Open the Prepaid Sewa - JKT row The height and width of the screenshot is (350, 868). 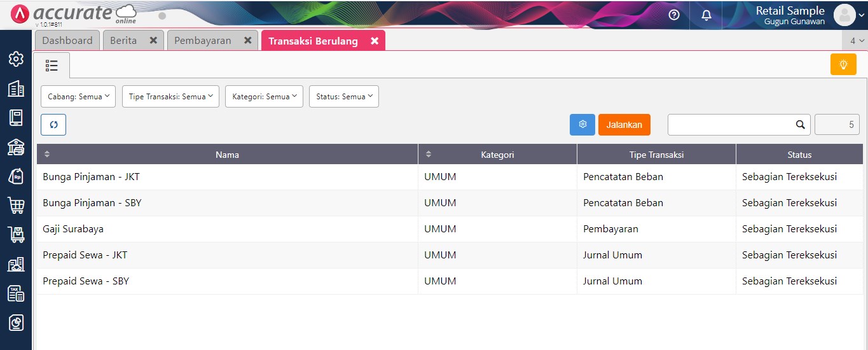[450, 255]
